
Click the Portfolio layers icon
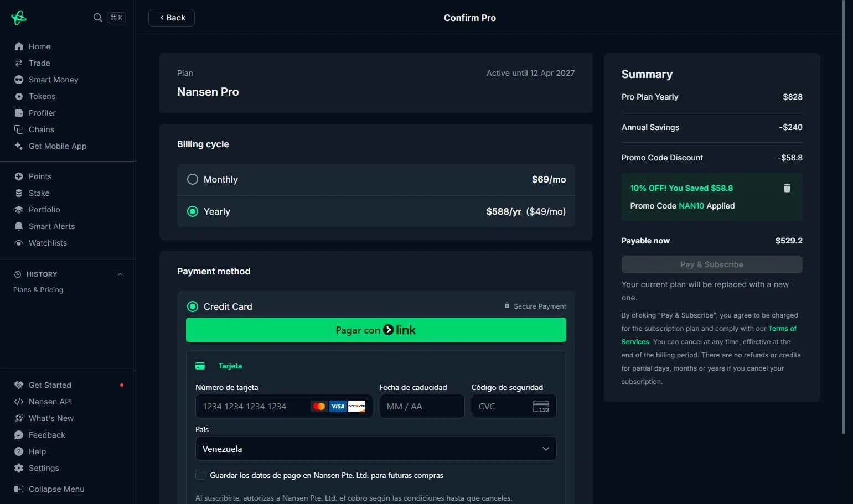pyautogui.click(x=19, y=210)
